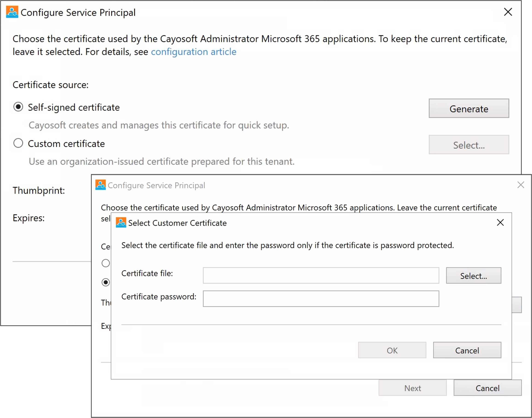Image resolution: width=532 pixels, height=418 pixels.
Task: Click app icon of the rear Configure Service Principal window
Action: (12, 12)
